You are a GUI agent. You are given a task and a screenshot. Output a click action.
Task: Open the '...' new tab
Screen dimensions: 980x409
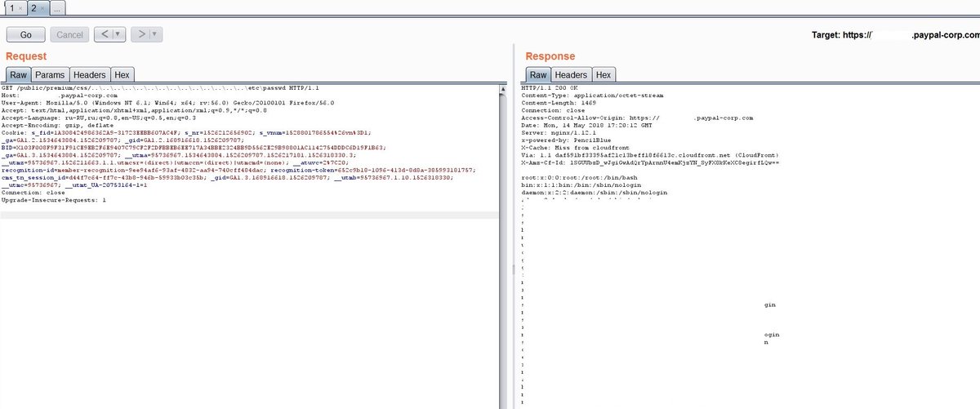[59, 7]
